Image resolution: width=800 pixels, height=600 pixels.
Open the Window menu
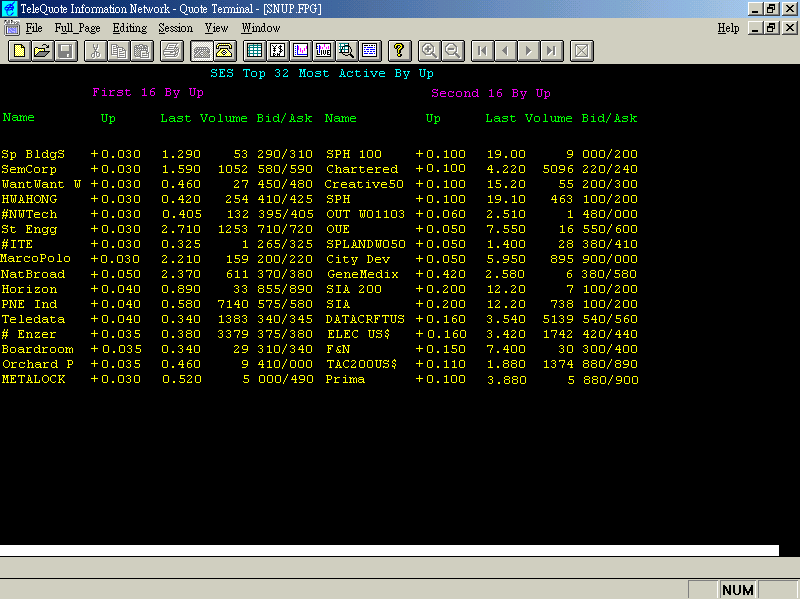pyautogui.click(x=261, y=28)
